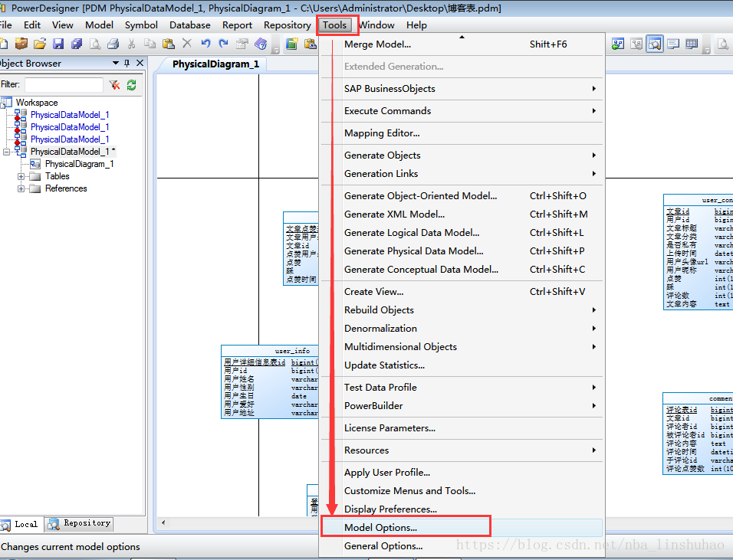
Task: Choose Display Preferences menu item
Action: 462,509
